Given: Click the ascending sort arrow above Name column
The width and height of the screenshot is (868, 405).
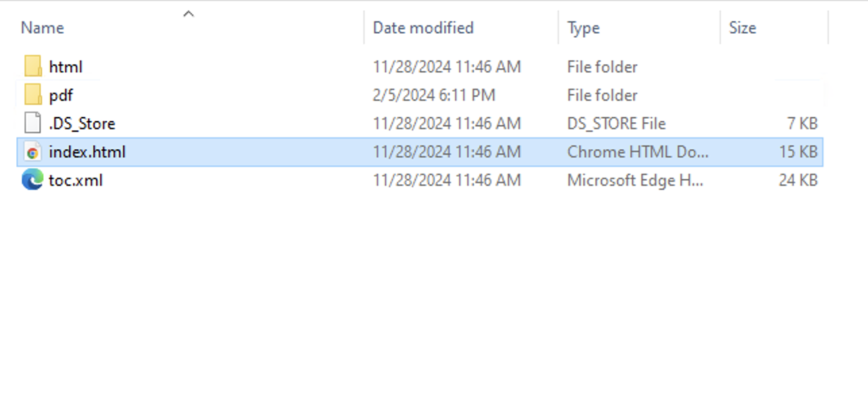Looking at the screenshot, I should (189, 12).
